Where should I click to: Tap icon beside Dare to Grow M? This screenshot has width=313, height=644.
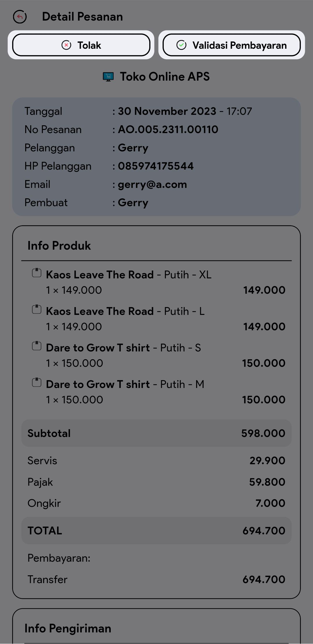[x=37, y=382]
